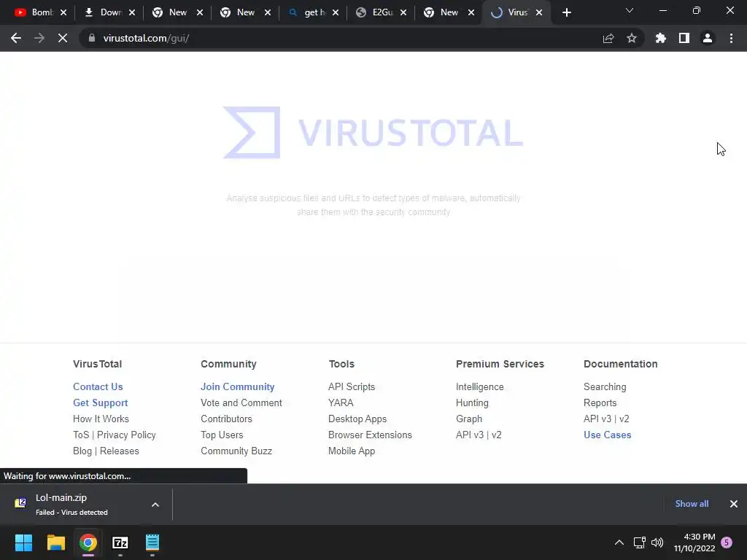Click the site padlock icon
747x560 pixels.
click(x=92, y=38)
